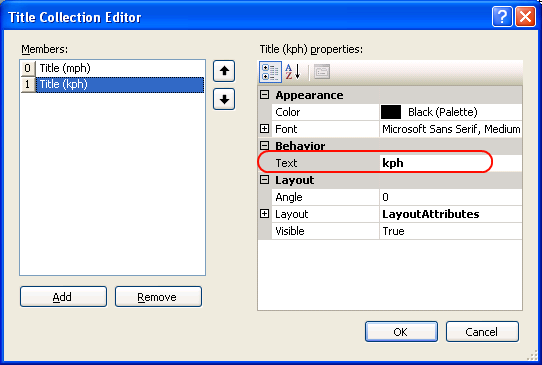
Task: Select the Font value Microsoft Sans Serif
Action: [x=451, y=129]
